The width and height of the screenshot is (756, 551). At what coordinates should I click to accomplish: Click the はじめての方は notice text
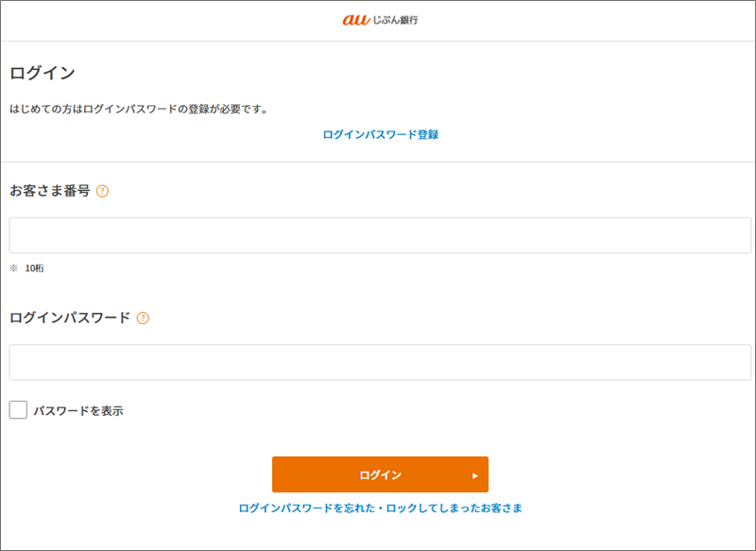coord(139,109)
